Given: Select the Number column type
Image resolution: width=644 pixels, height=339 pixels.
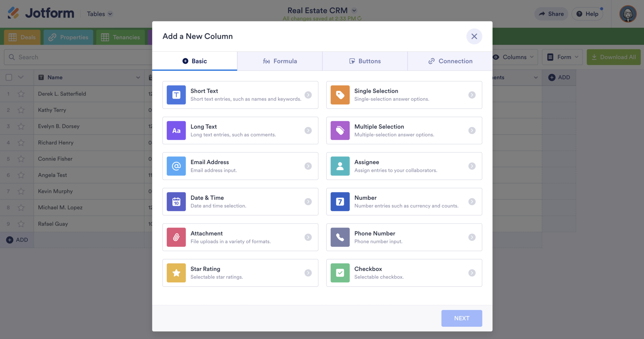Looking at the screenshot, I should [x=404, y=201].
